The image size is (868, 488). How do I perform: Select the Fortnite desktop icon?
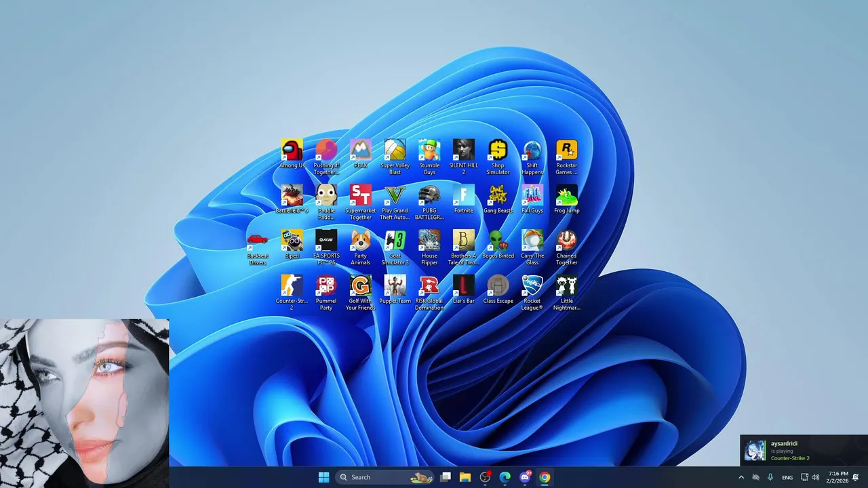coord(464,199)
